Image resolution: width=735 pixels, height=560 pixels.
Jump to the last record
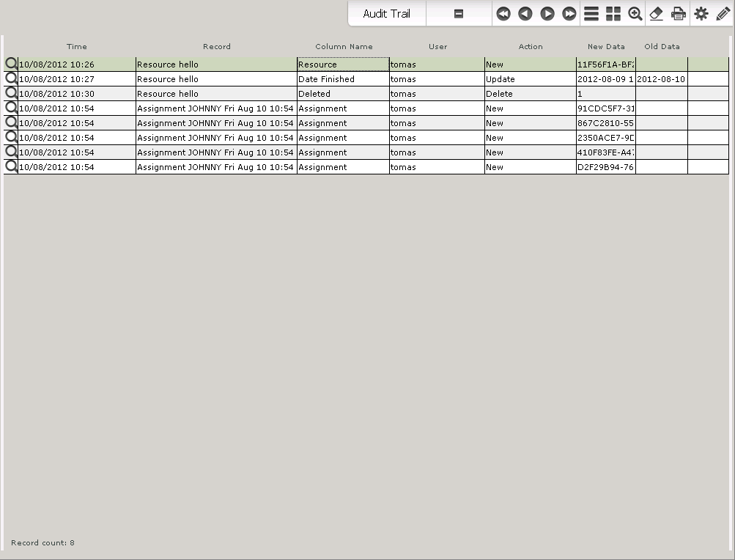click(569, 14)
